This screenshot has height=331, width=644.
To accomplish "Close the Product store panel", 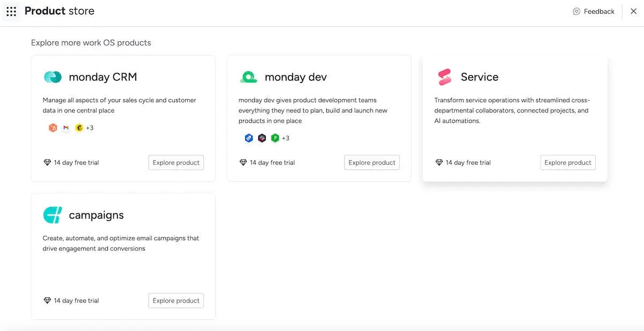I will coord(633,11).
